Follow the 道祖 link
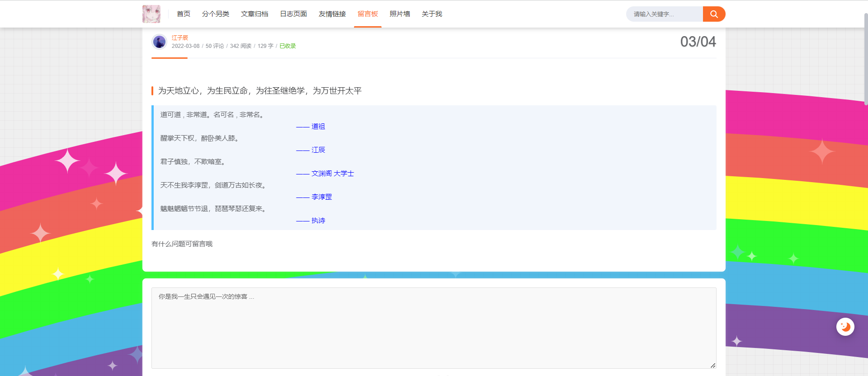The width and height of the screenshot is (868, 376). (x=318, y=127)
